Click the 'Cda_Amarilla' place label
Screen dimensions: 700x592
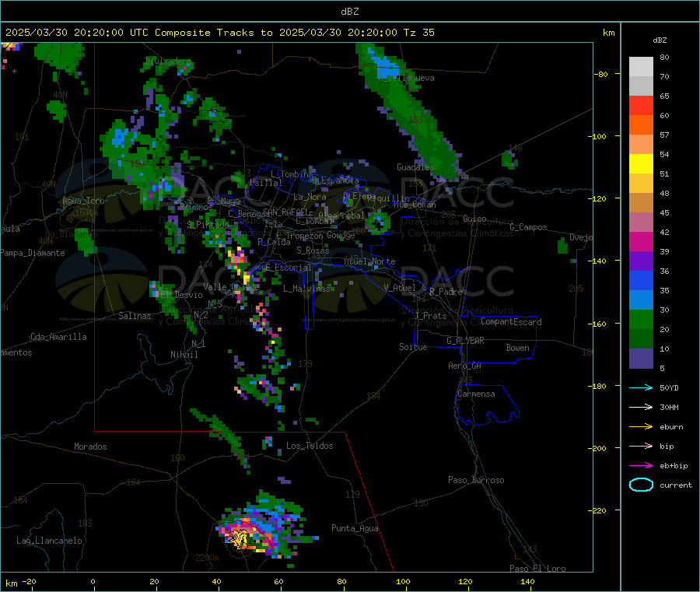click(x=58, y=337)
